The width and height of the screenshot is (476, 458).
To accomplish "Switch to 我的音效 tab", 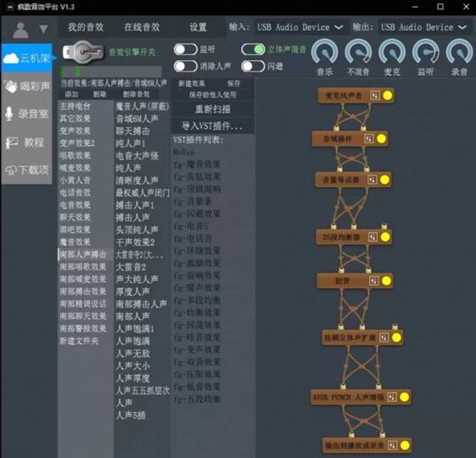I will 86,27.
